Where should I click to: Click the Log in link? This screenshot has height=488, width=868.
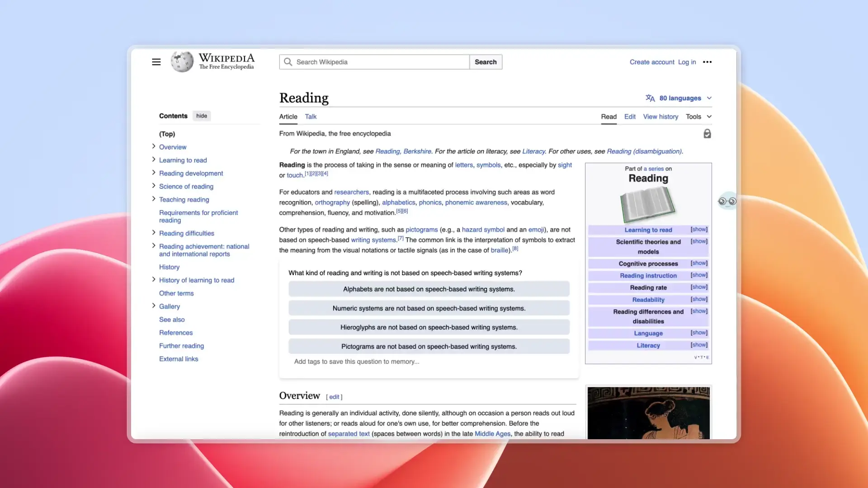pyautogui.click(x=687, y=62)
